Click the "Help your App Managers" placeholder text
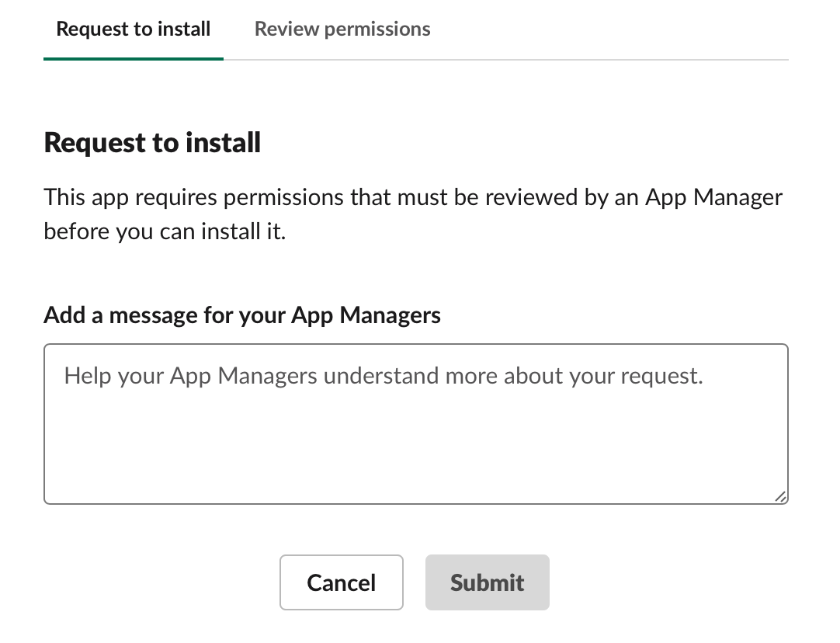 pos(384,376)
